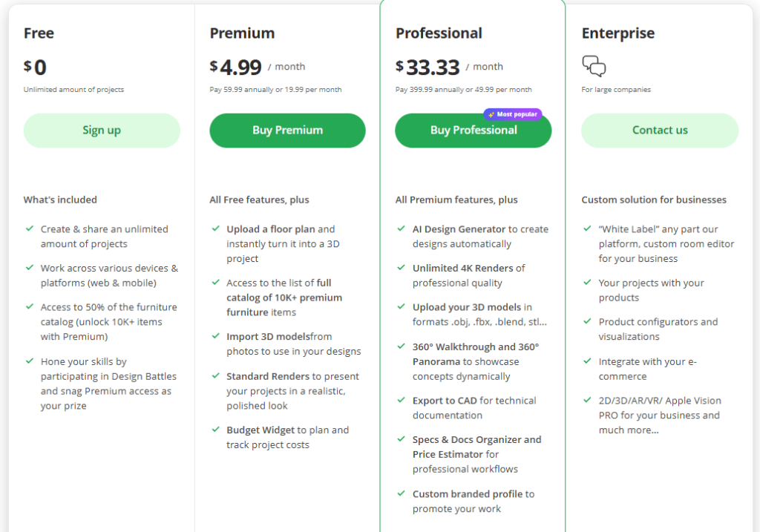760x532 pixels.
Task: Click the "Sign up" button
Action: pos(102,130)
